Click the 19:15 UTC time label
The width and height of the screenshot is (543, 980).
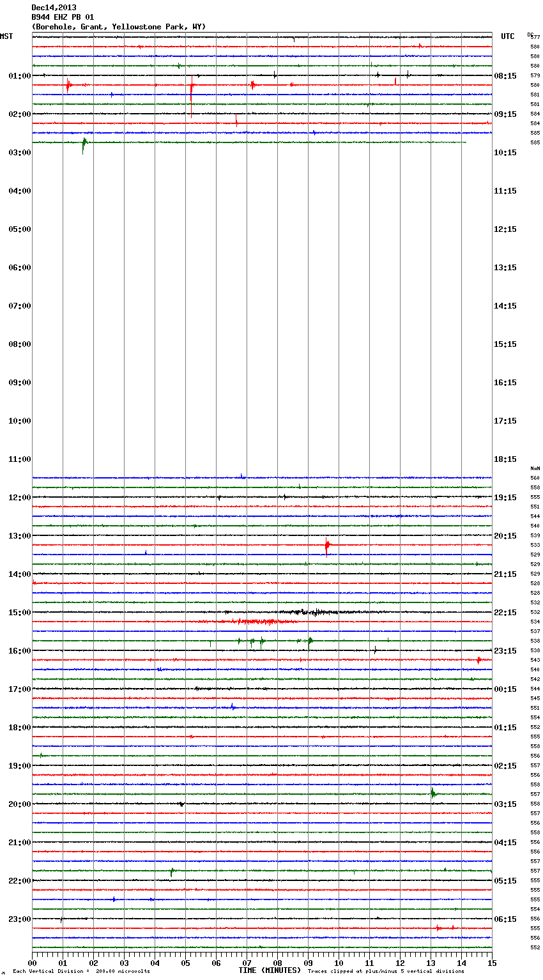505,498
